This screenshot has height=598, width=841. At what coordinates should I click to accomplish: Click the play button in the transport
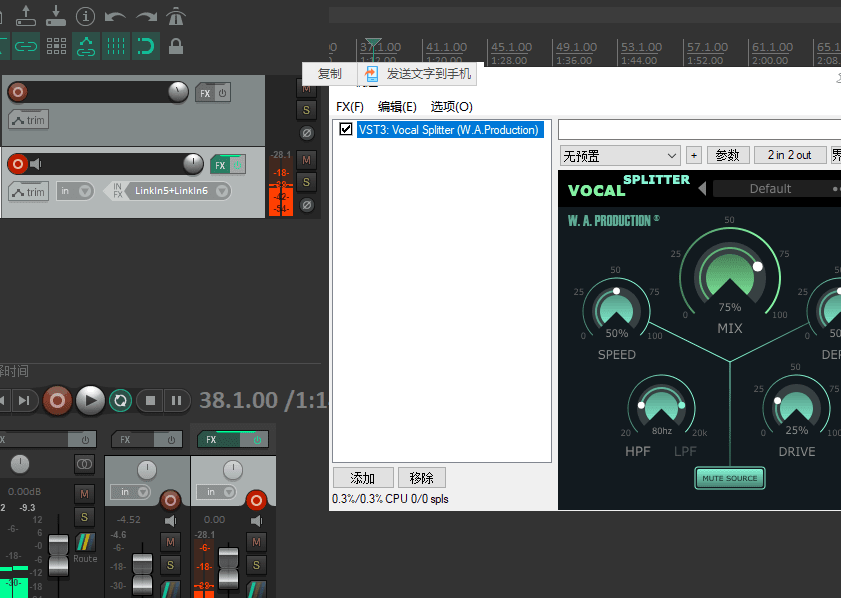pos(90,400)
